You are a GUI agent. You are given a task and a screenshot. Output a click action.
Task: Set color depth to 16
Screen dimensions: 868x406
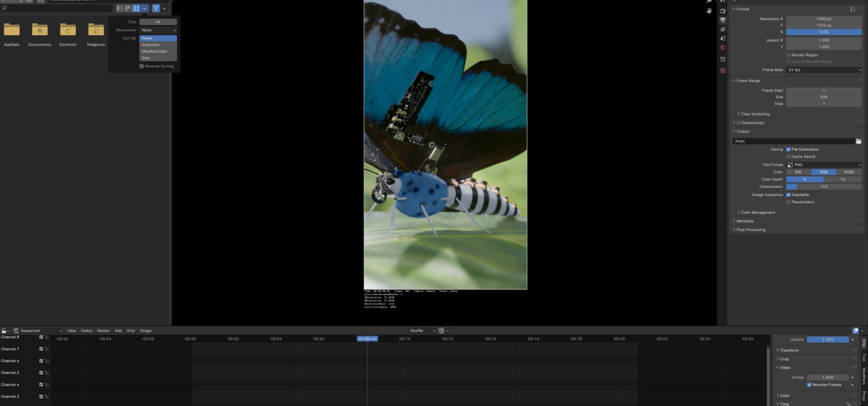pyautogui.click(x=843, y=179)
